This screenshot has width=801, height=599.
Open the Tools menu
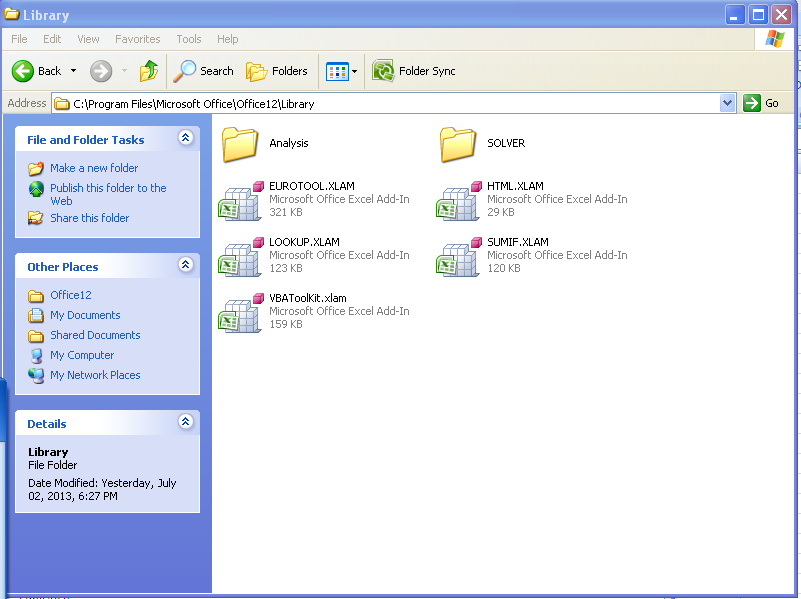pyautogui.click(x=189, y=39)
